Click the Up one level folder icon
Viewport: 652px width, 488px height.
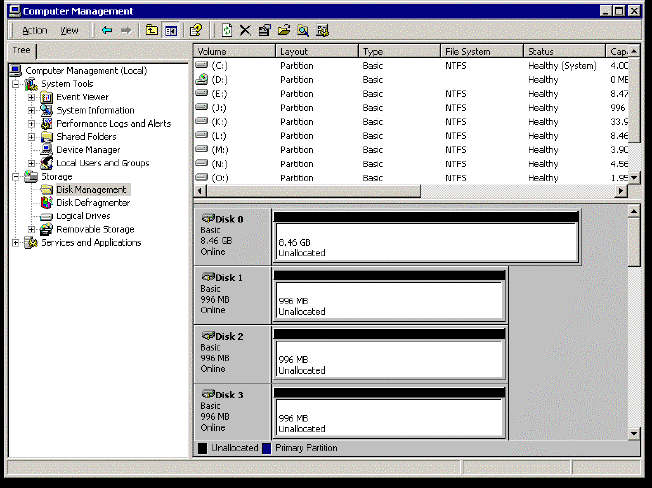tap(151, 30)
